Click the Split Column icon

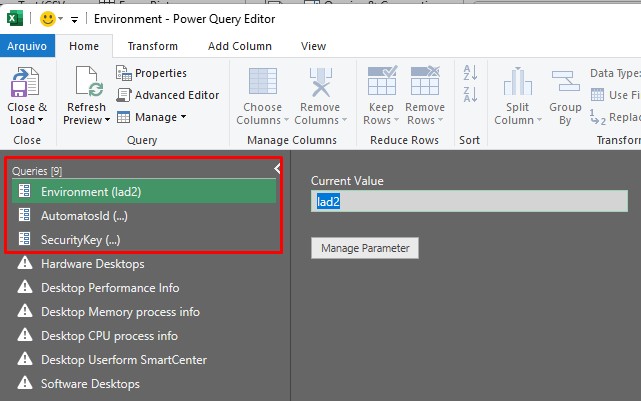518,81
